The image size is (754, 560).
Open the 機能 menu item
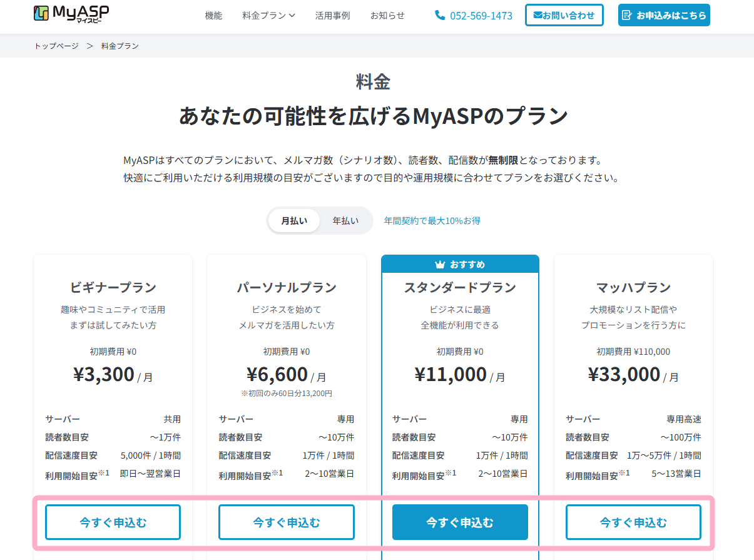pyautogui.click(x=213, y=16)
